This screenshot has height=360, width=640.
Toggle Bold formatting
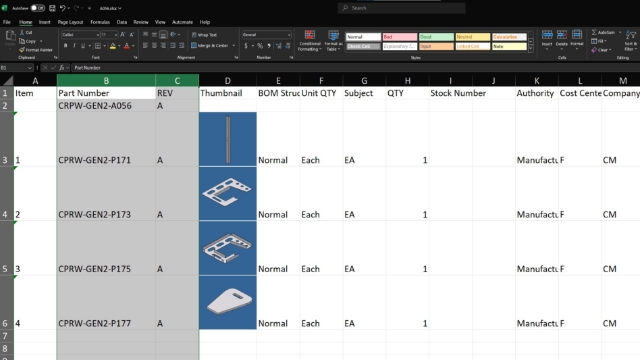[x=65, y=46]
